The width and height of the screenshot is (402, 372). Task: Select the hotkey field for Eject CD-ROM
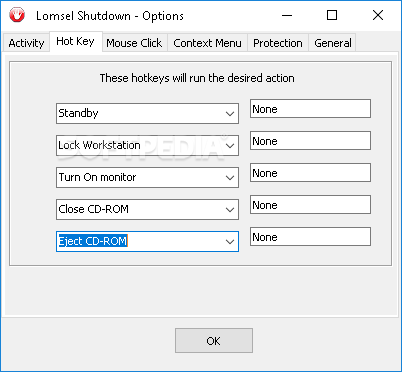[x=310, y=237]
